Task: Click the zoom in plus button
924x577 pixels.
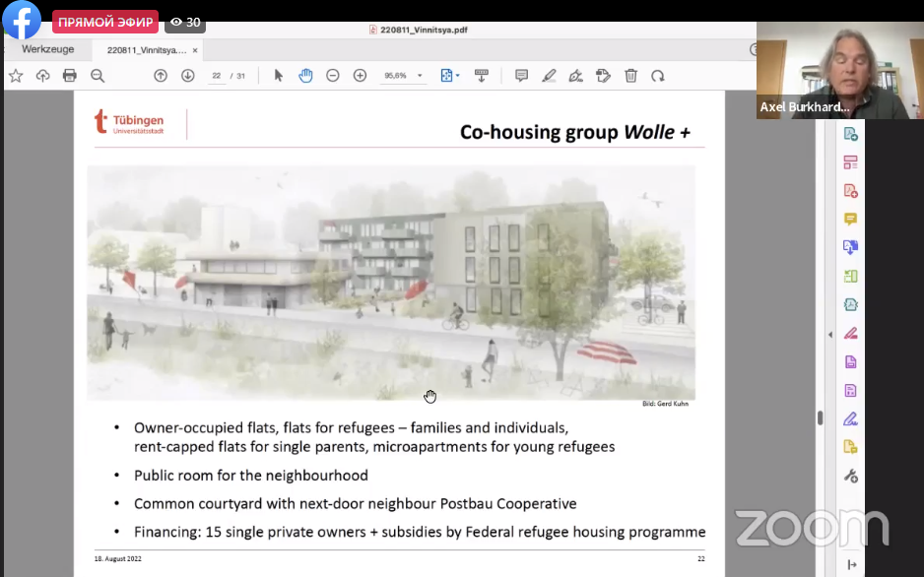Action: point(360,76)
